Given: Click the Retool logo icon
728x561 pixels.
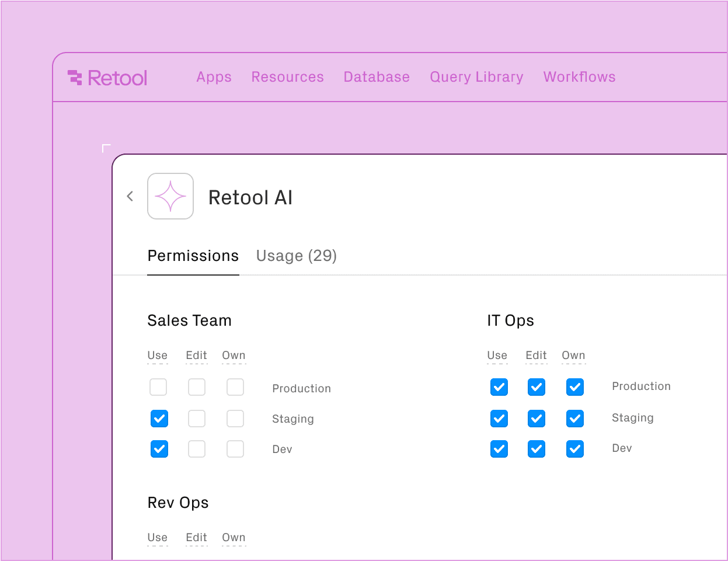Looking at the screenshot, I should coord(75,76).
